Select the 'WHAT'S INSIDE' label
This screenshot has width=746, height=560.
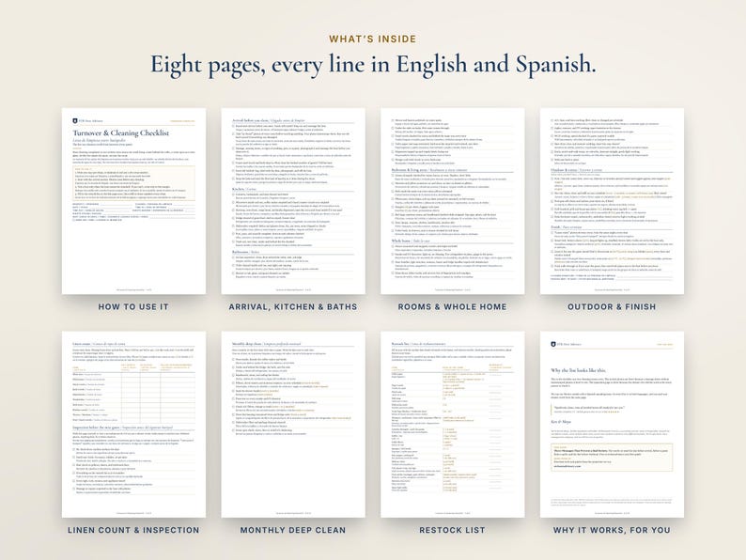click(372, 39)
